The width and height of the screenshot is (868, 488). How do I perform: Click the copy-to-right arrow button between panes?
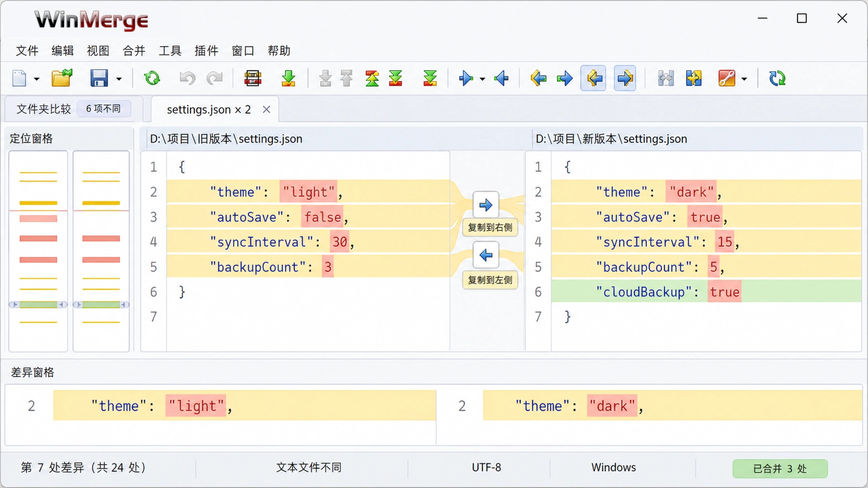(486, 205)
